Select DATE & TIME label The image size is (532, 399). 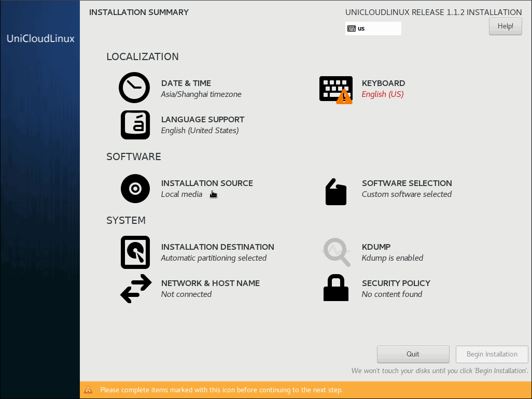(186, 83)
